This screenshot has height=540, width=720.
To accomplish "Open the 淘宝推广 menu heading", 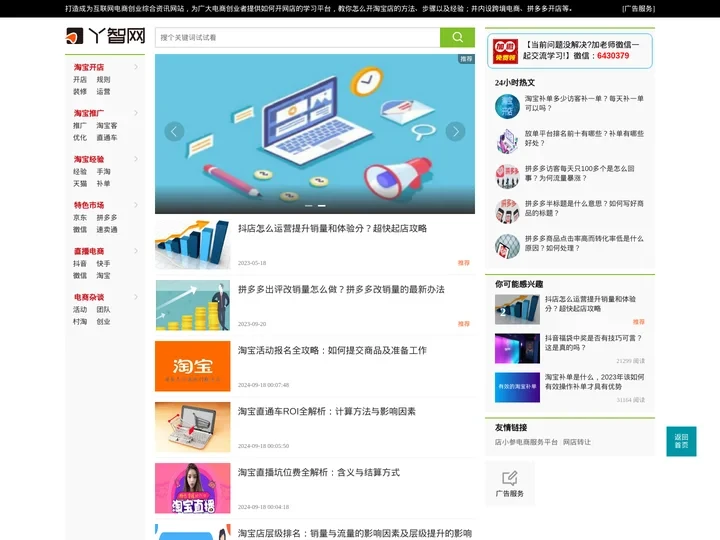I will click(x=89, y=113).
